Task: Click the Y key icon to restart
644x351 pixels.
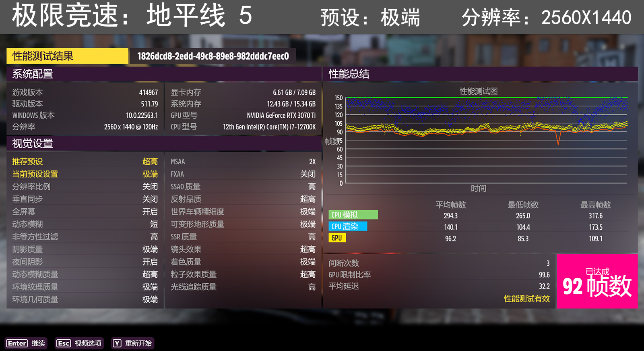Action: (117, 343)
